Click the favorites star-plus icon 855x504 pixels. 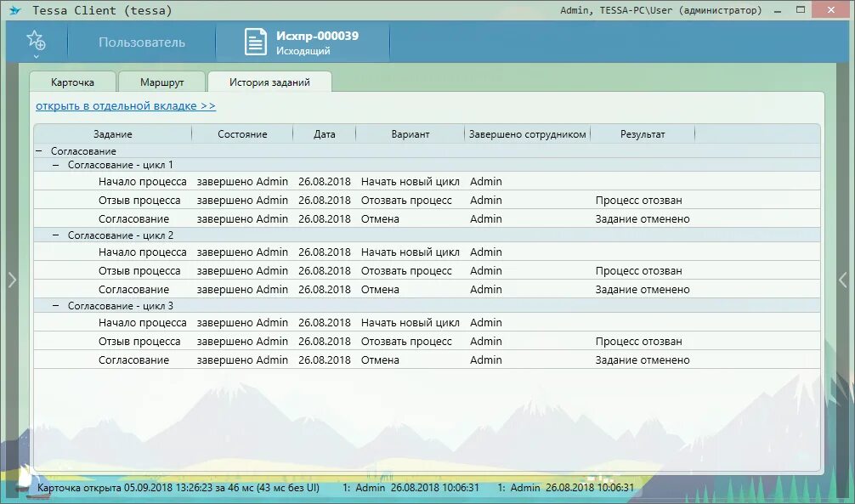[36, 40]
